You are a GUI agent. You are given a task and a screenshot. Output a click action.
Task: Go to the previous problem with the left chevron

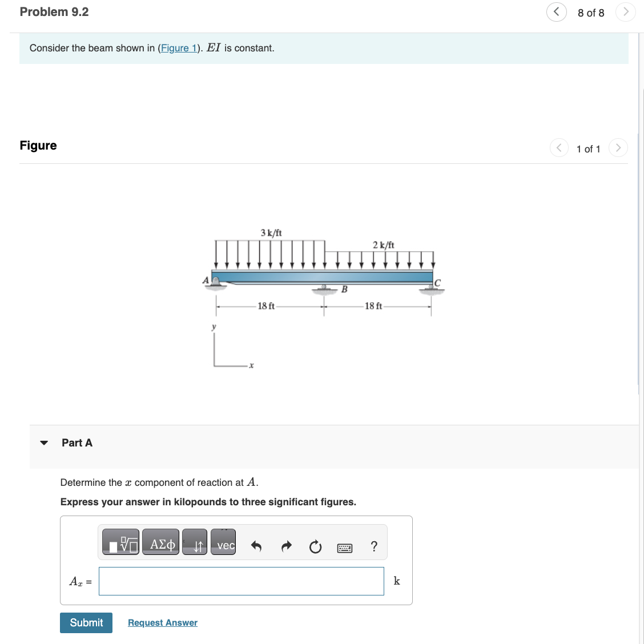(x=557, y=11)
